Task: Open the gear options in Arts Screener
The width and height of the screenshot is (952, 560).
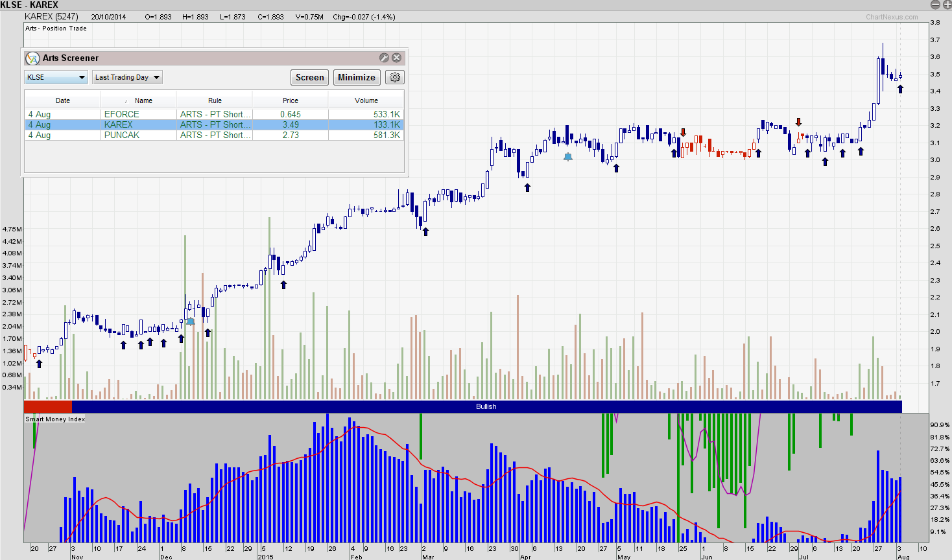Action: 395,77
